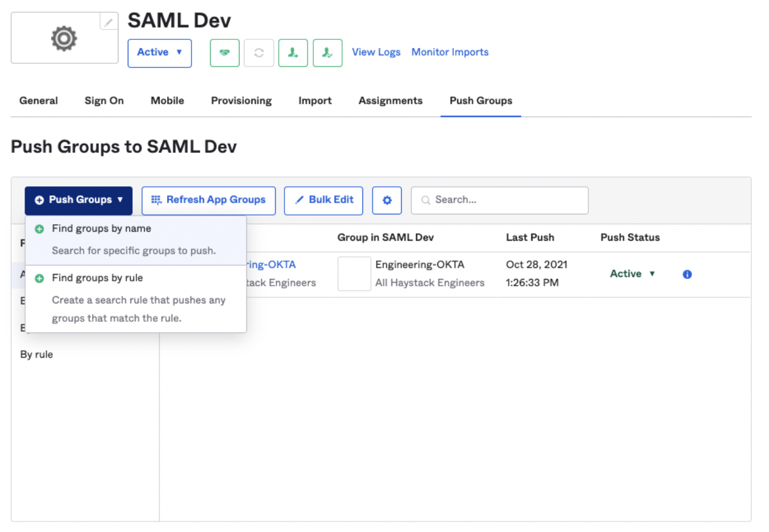This screenshot has height=532, width=769.
Task: Switch to the Provisioning tab
Action: click(x=241, y=101)
